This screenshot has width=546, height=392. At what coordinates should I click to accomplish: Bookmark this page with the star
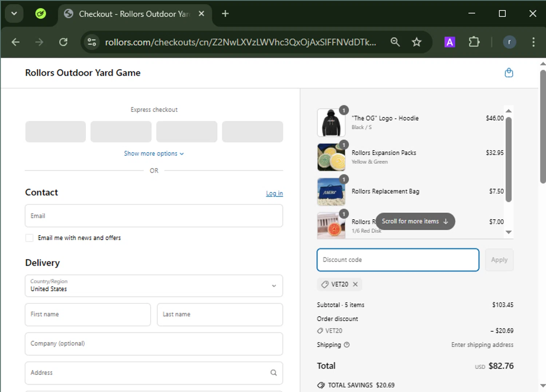[416, 42]
